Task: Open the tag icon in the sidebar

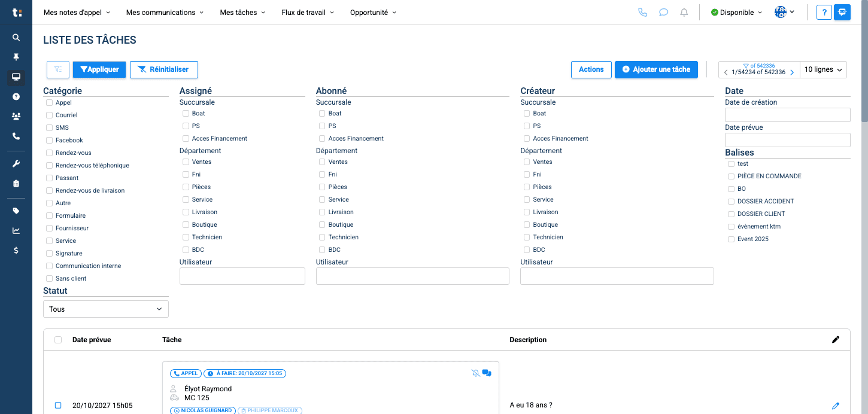Action: 16,211
